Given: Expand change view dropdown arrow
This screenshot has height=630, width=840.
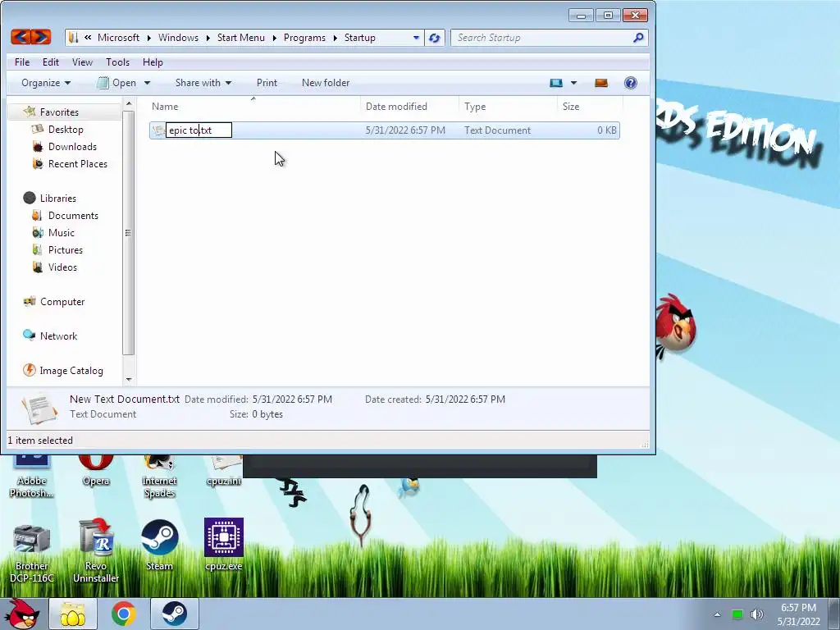Looking at the screenshot, I should [573, 83].
